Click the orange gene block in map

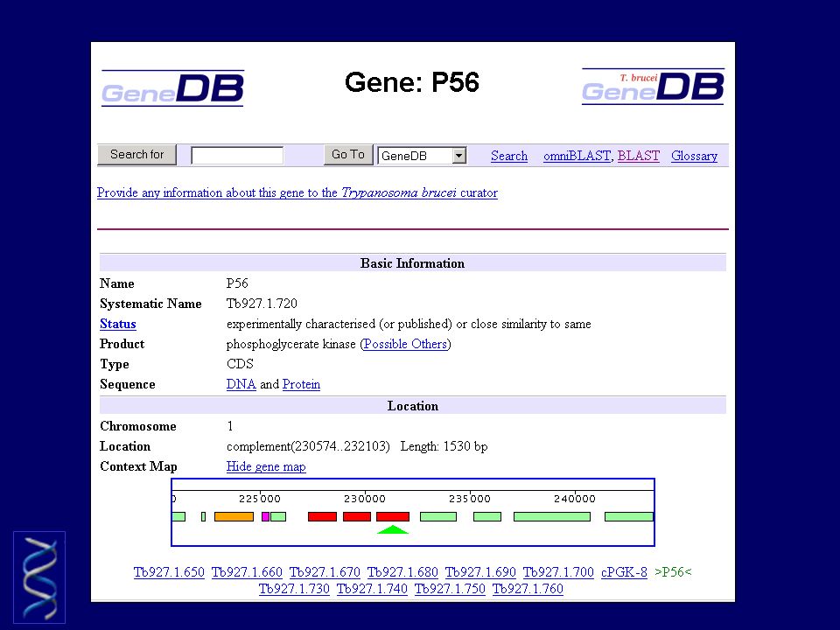[x=234, y=516]
